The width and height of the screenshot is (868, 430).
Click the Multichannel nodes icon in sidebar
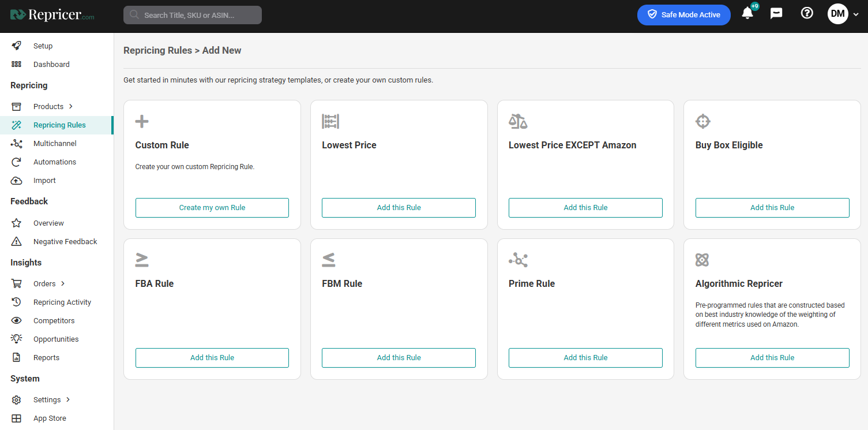(x=17, y=143)
